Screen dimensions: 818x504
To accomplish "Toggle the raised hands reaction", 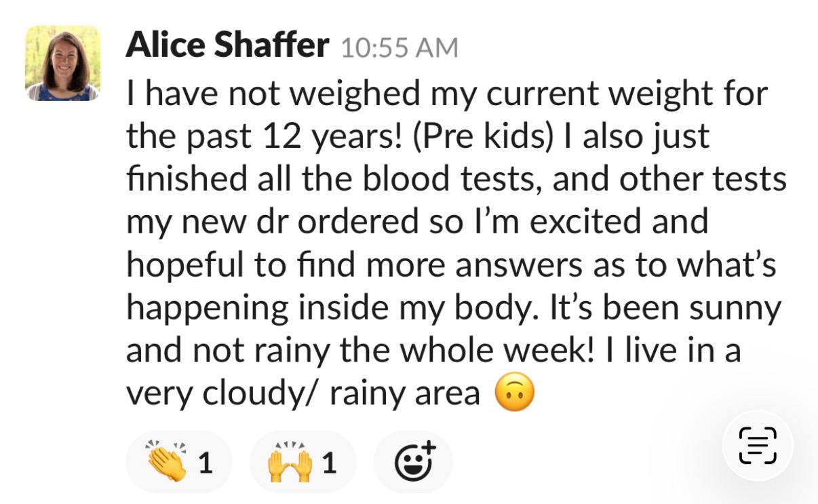I will point(303,463).
